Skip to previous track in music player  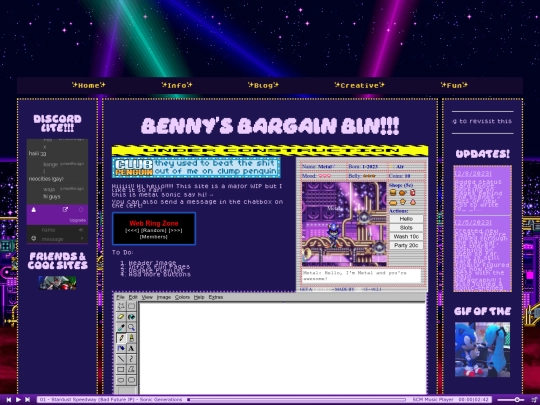point(9,399)
